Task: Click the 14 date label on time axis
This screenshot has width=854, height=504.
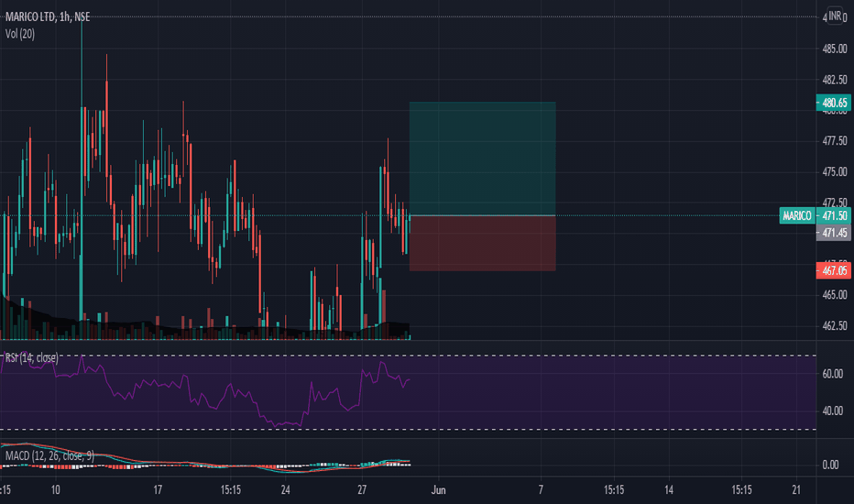Action: tap(669, 490)
